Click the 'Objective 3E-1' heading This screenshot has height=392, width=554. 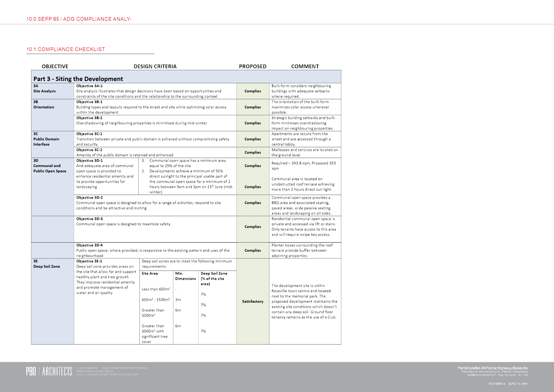89,261
